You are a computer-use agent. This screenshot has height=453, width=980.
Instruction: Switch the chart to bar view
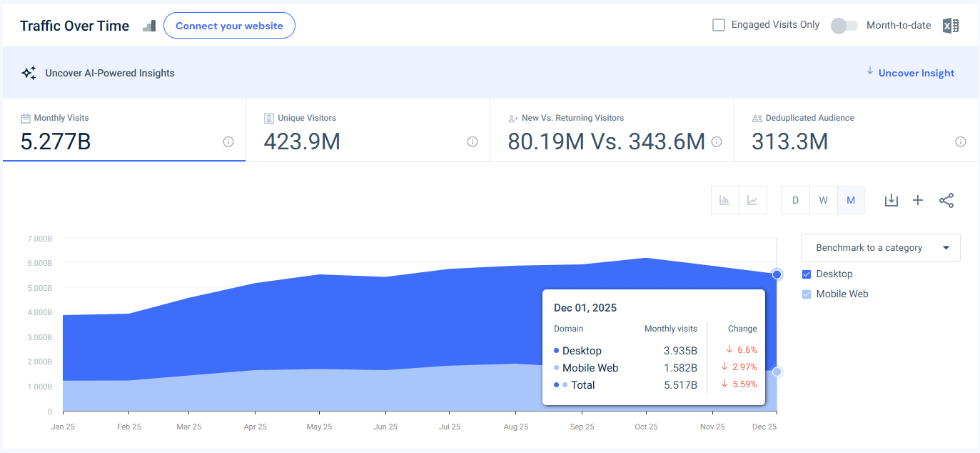[x=724, y=200]
